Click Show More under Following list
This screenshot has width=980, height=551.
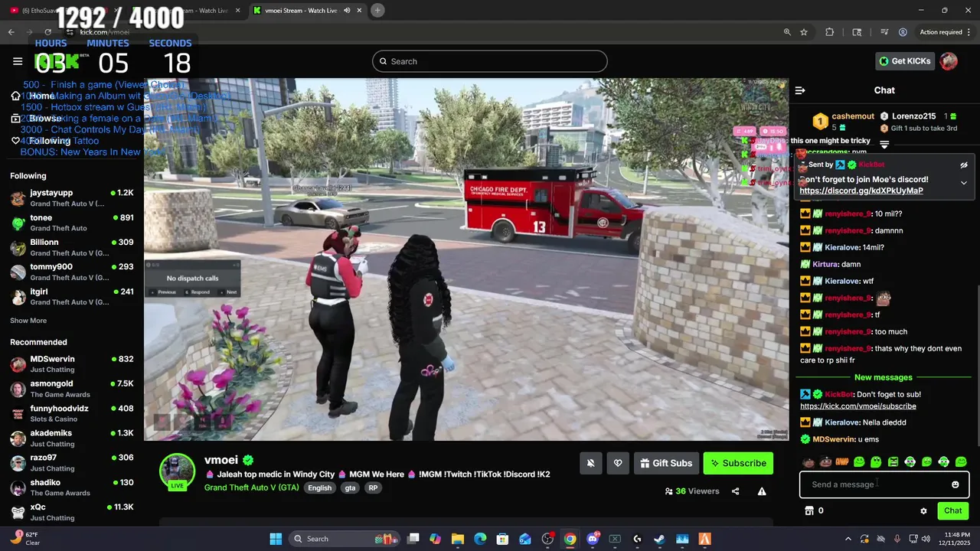[x=28, y=321]
